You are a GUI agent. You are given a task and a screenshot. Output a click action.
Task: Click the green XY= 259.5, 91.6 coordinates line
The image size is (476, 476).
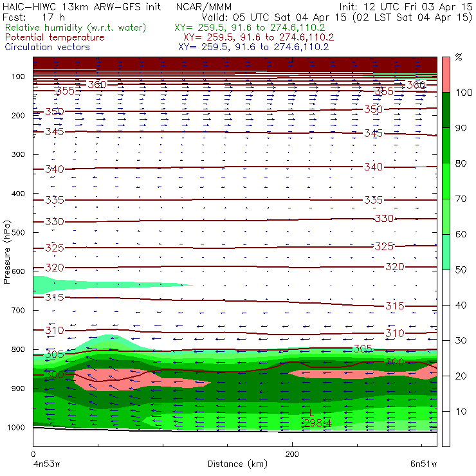(x=250, y=28)
